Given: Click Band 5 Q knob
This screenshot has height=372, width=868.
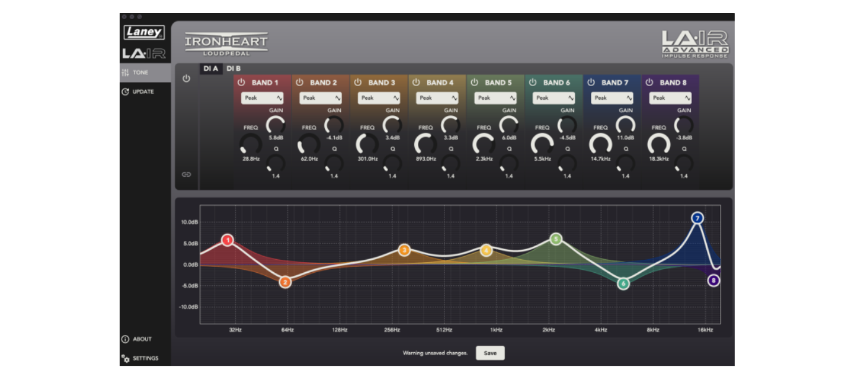Looking at the screenshot, I should tap(508, 164).
